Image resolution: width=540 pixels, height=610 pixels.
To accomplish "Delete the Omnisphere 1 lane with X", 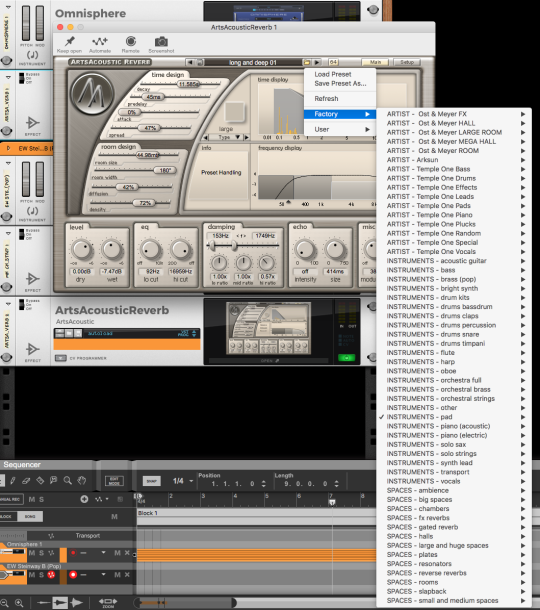I will (x=127, y=553).
